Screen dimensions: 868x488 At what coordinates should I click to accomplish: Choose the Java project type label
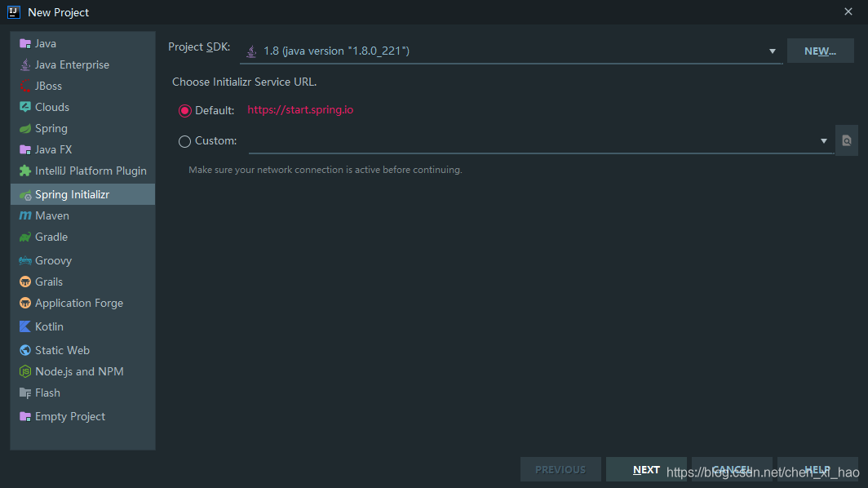click(46, 44)
